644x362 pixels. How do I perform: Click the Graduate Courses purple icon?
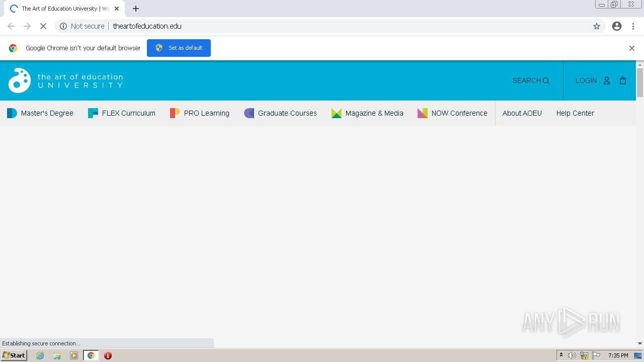tap(249, 113)
